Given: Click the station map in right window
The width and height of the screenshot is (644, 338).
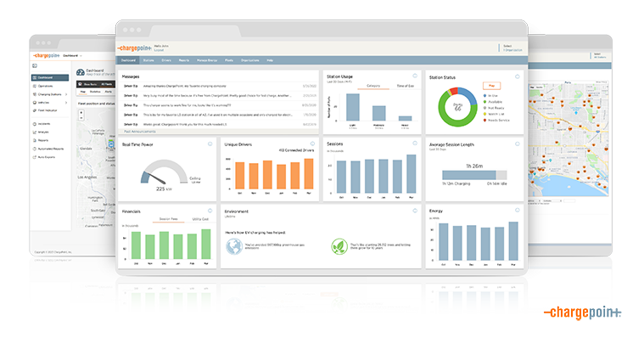Looking at the screenshot, I should click(568, 139).
